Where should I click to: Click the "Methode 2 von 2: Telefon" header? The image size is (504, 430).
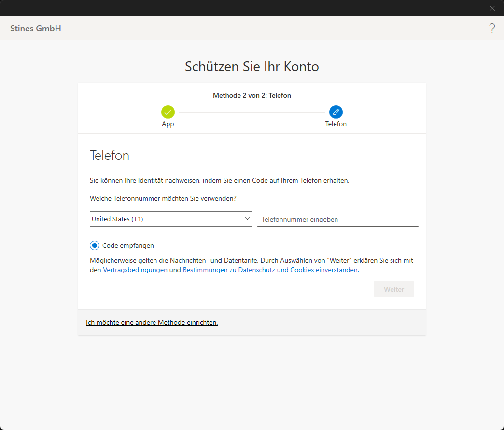[252, 95]
